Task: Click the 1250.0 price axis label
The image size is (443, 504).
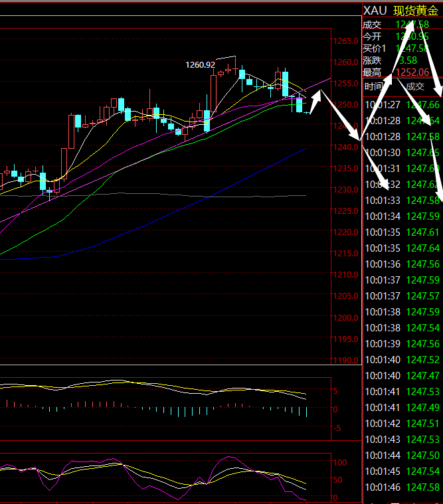Action: pos(345,105)
